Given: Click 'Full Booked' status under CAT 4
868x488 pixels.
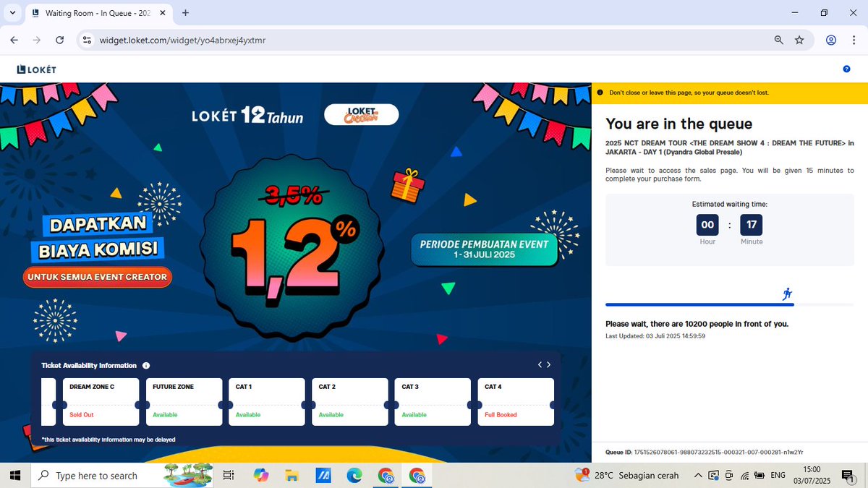Looking at the screenshot, I should (501, 415).
